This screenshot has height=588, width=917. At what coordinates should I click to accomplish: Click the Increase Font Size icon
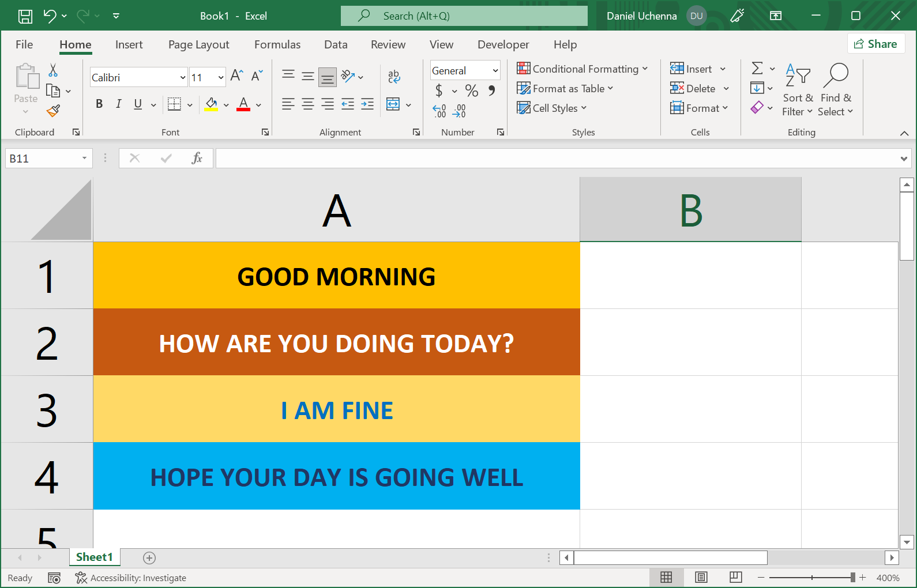coord(236,76)
